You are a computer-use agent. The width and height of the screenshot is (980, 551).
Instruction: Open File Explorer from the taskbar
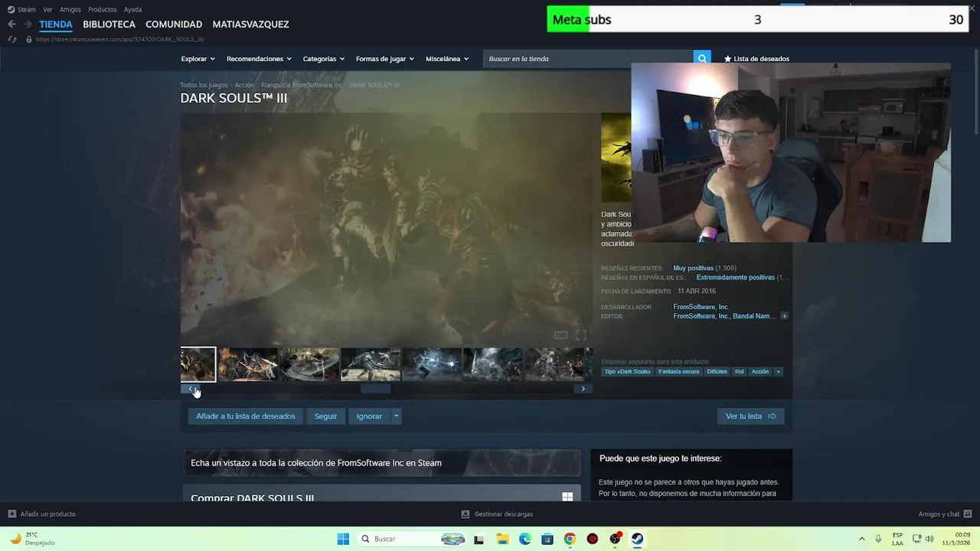(503, 539)
